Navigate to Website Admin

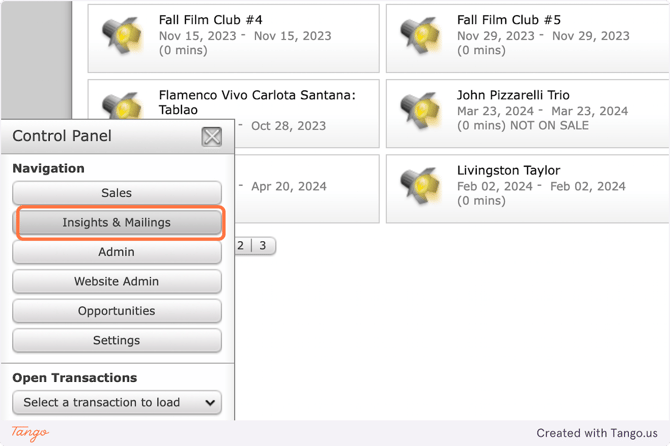tap(117, 281)
